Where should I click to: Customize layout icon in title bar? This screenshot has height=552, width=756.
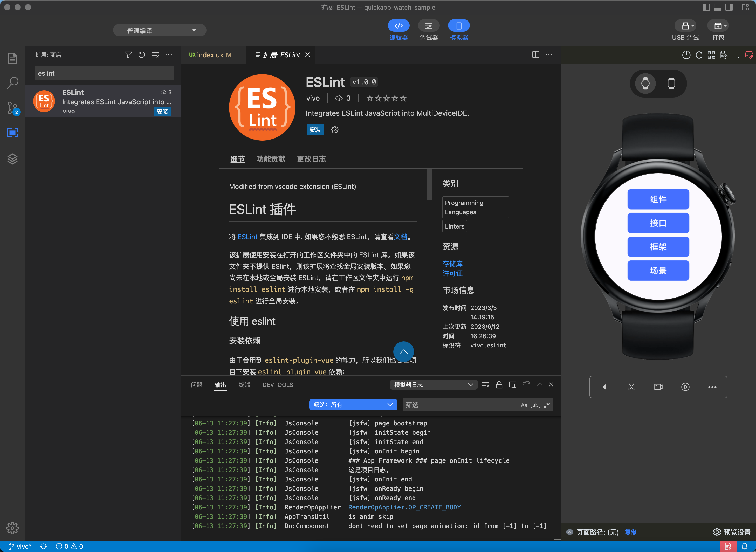(x=746, y=7)
